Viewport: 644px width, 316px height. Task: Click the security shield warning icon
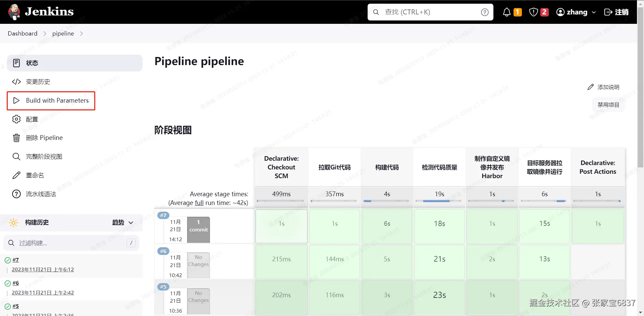(x=533, y=12)
